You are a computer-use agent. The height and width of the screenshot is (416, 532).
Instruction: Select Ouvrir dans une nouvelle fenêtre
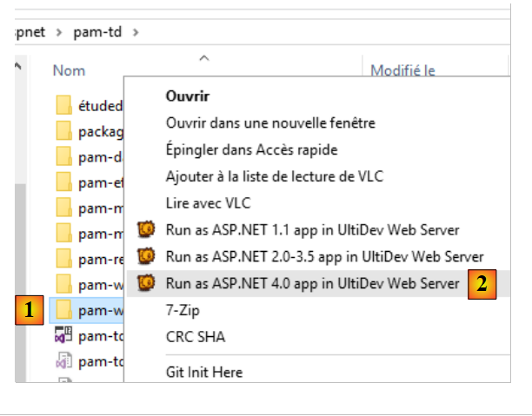point(270,123)
